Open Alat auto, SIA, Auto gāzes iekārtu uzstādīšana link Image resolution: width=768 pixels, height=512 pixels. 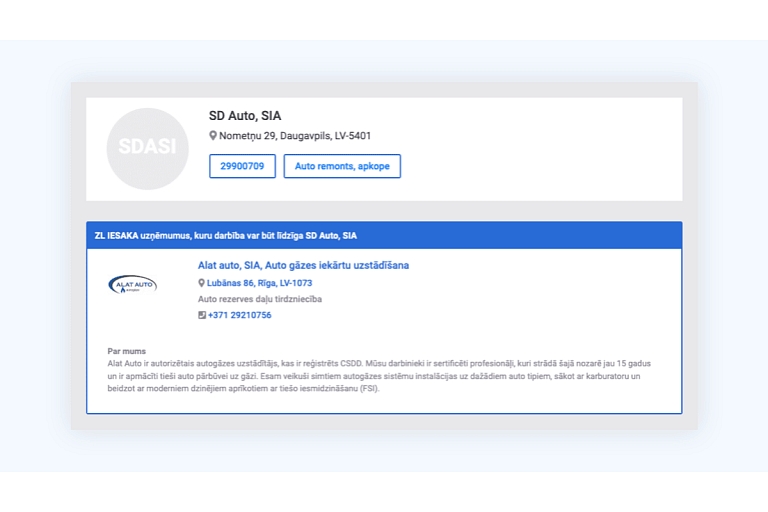coord(303,266)
